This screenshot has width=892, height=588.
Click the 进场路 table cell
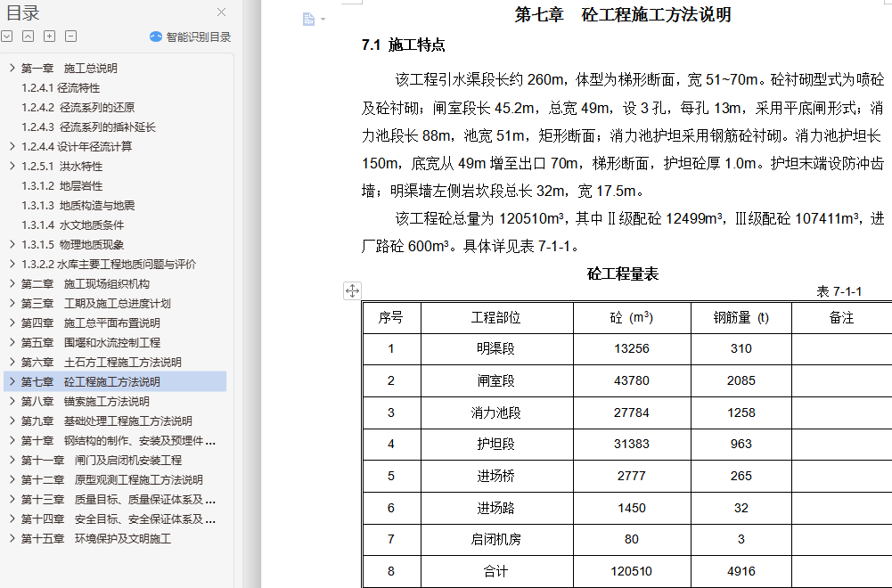(495, 507)
